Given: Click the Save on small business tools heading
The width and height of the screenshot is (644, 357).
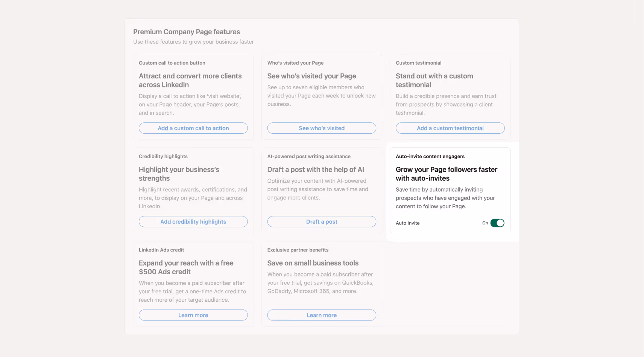Looking at the screenshot, I should [x=313, y=263].
